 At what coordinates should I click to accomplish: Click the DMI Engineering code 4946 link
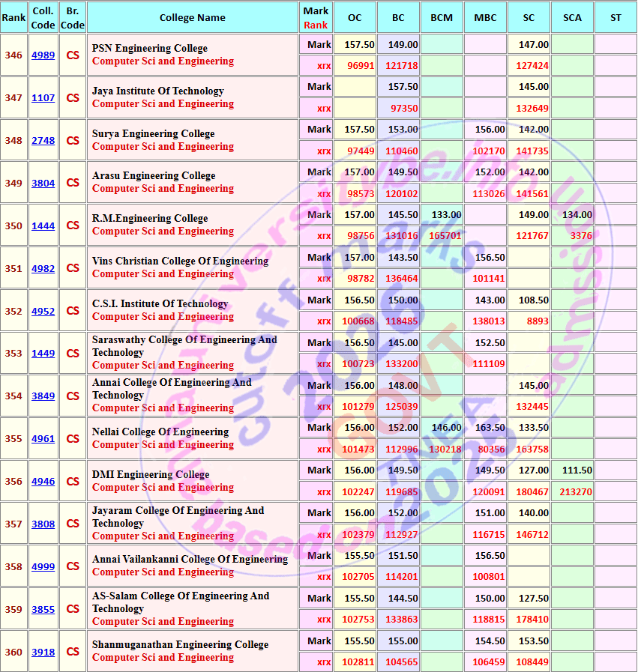(x=43, y=481)
